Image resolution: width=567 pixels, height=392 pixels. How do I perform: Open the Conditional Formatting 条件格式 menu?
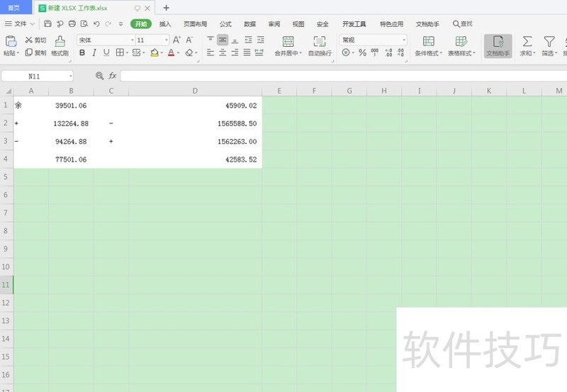point(429,45)
